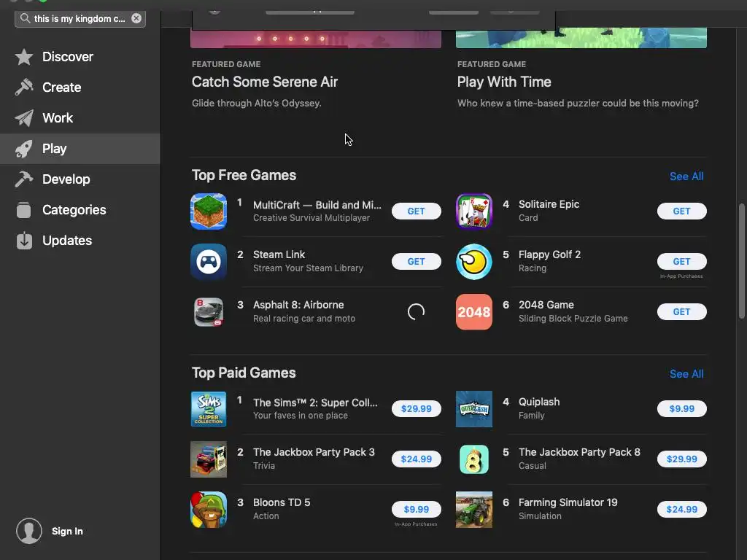Image resolution: width=747 pixels, height=560 pixels.
Task: Click the Create hammer-brush icon
Action: click(x=24, y=87)
